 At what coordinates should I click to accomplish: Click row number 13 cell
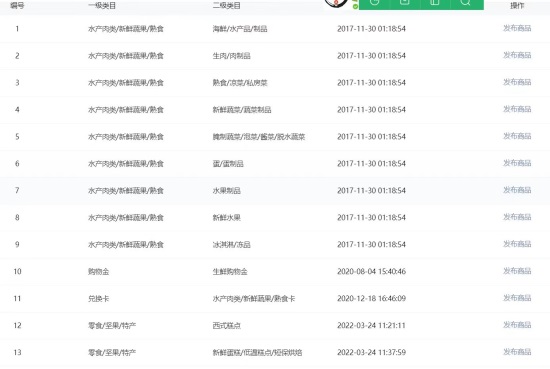tap(17, 353)
